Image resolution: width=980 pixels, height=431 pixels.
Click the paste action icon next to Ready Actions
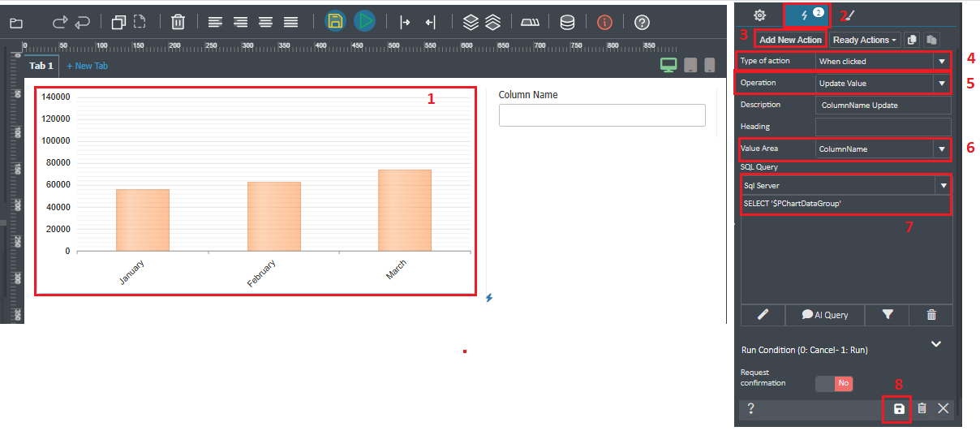931,40
